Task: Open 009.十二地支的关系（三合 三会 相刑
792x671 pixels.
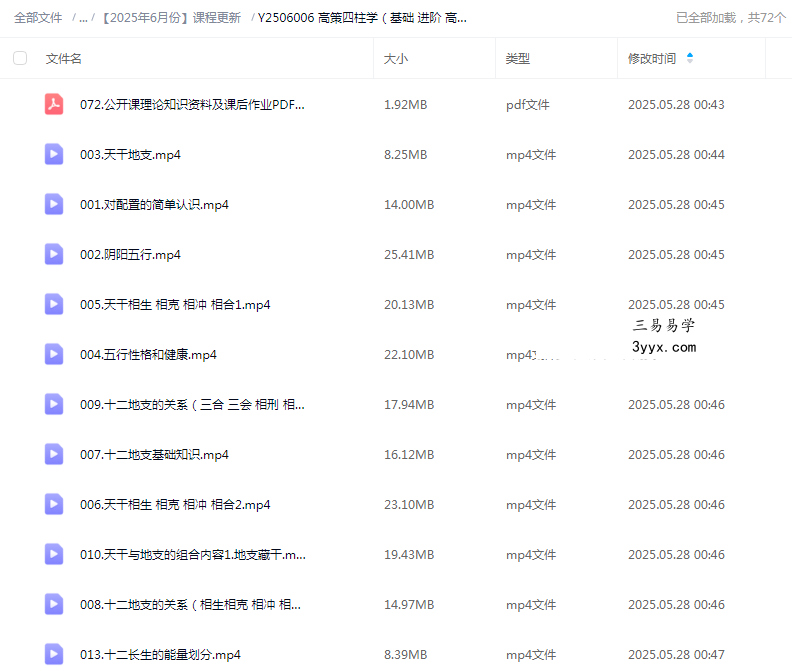Action: click(192, 405)
